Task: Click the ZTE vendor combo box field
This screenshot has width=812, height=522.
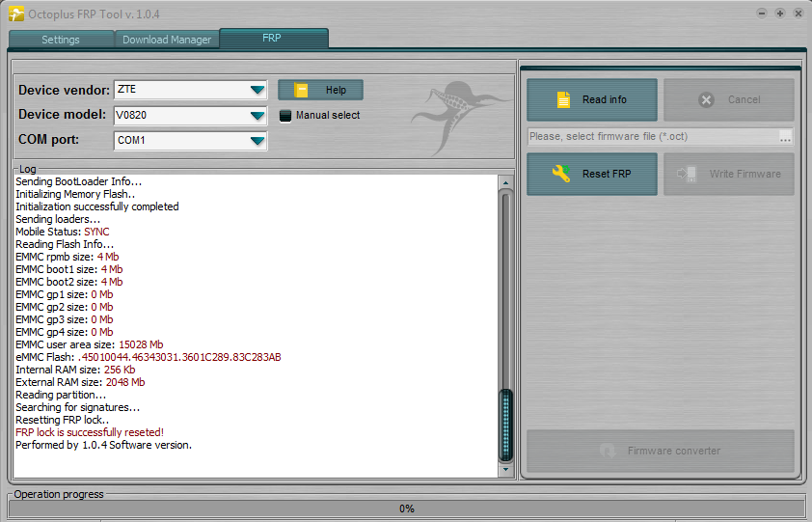Action: (x=190, y=90)
